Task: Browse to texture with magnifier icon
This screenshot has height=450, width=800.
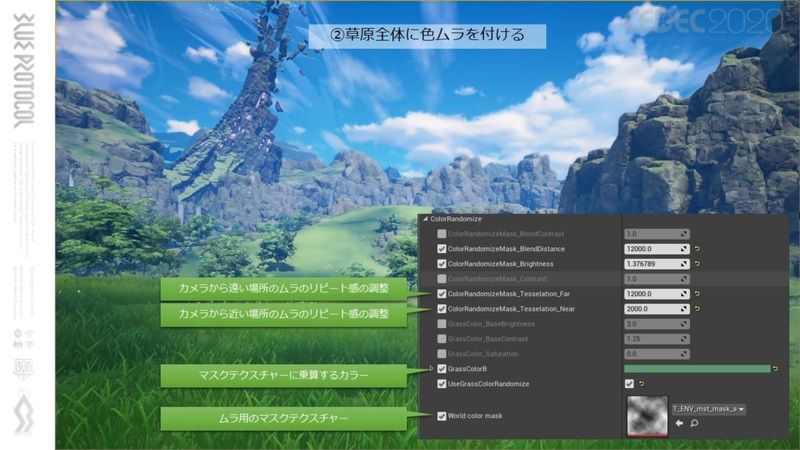Action: (x=694, y=423)
